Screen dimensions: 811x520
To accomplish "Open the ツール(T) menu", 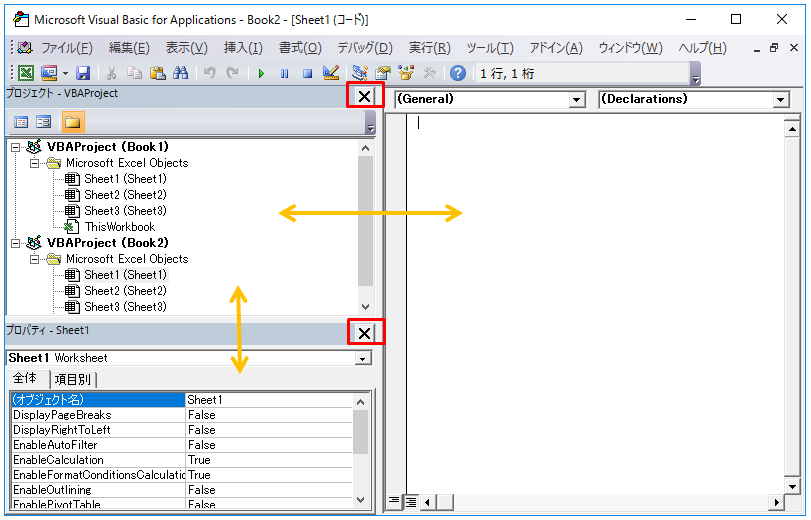I will tap(490, 48).
